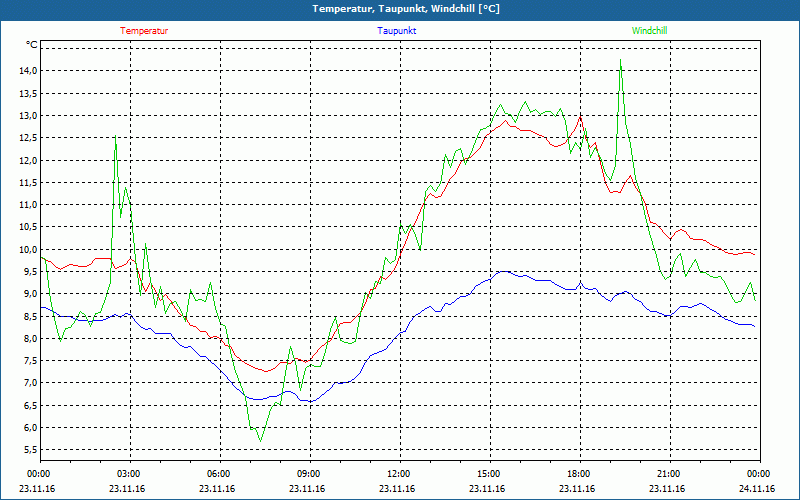
Task: Click the chart title Temperatur, Taupunkt, Windchill
Action: (406, 9)
